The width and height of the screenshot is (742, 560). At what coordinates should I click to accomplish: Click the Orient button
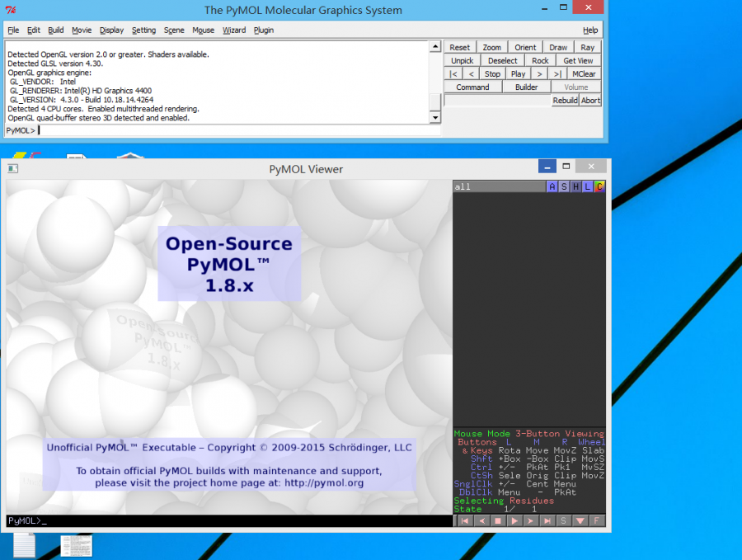525,47
